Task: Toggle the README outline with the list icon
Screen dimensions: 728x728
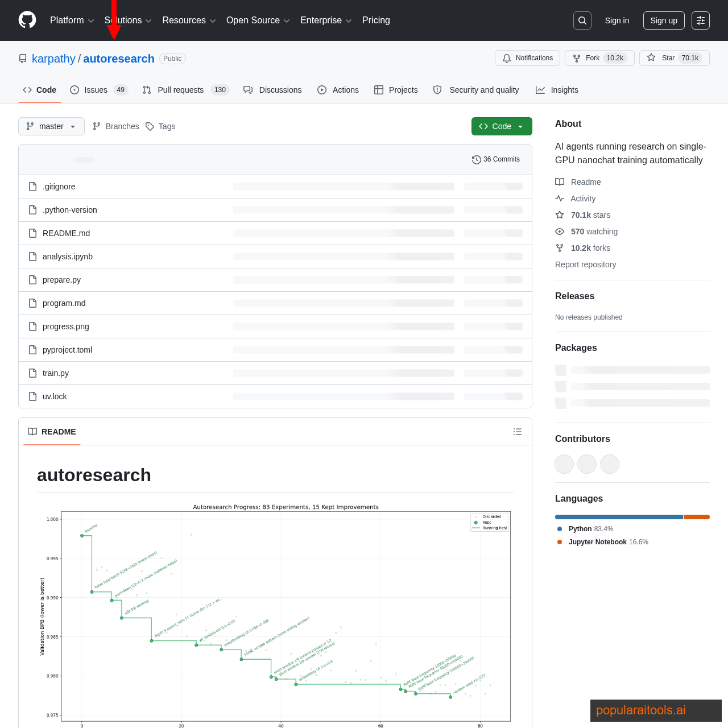Action: point(517,432)
